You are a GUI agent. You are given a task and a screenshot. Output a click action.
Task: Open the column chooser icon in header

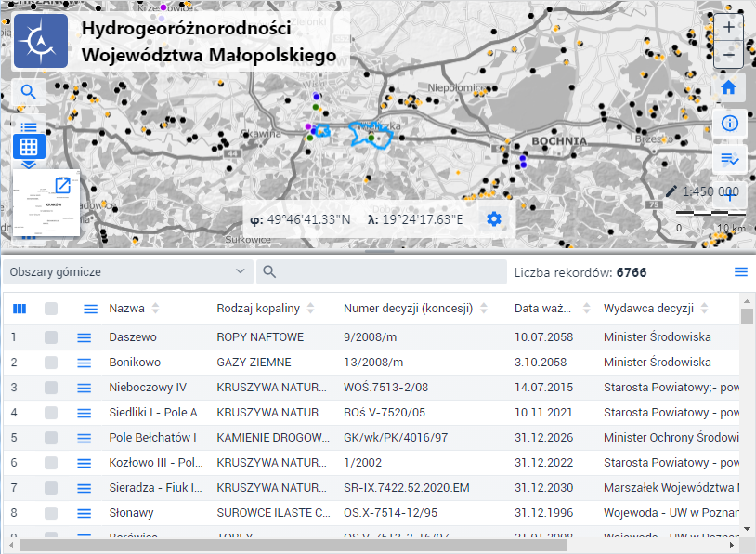20,309
